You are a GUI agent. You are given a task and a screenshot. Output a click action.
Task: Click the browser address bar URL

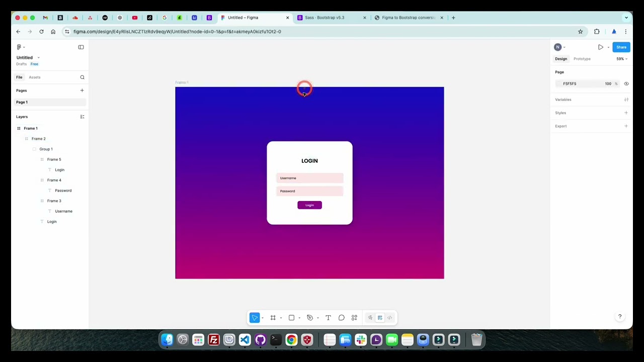177,32
